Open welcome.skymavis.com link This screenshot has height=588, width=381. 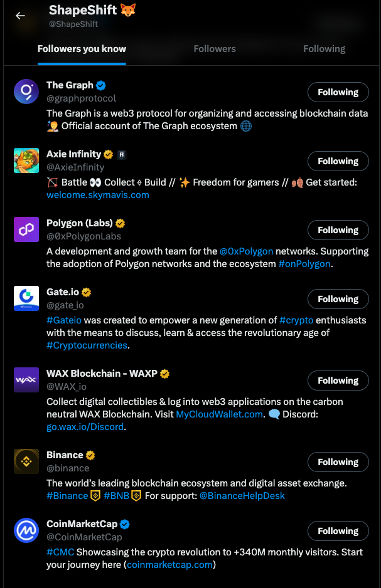[98, 195]
